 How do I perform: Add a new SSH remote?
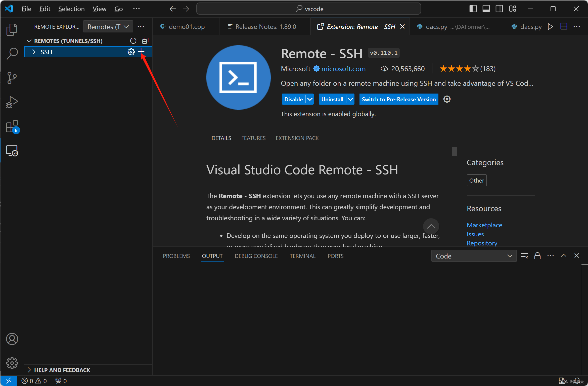[x=141, y=52]
